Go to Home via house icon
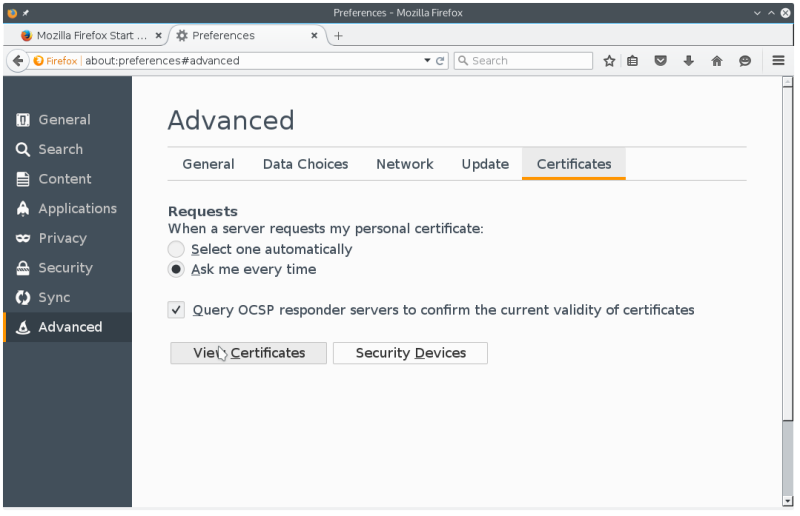The height and width of the screenshot is (516, 800). click(x=717, y=61)
